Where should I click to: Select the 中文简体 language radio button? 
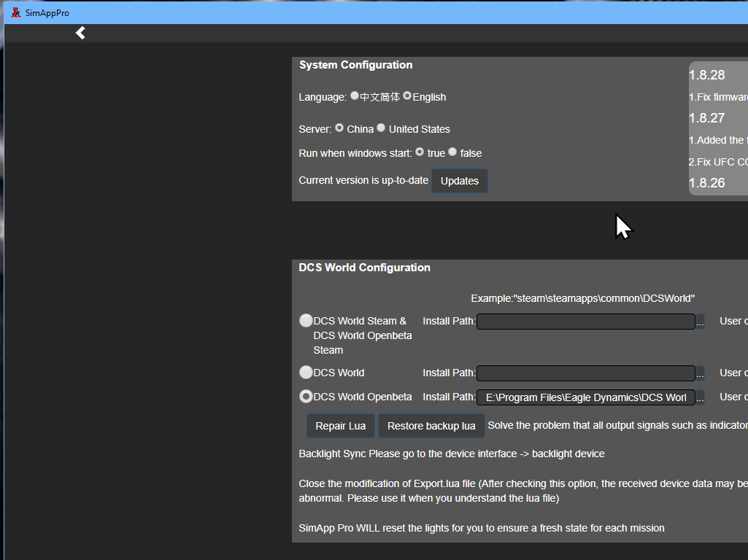[x=355, y=96]
